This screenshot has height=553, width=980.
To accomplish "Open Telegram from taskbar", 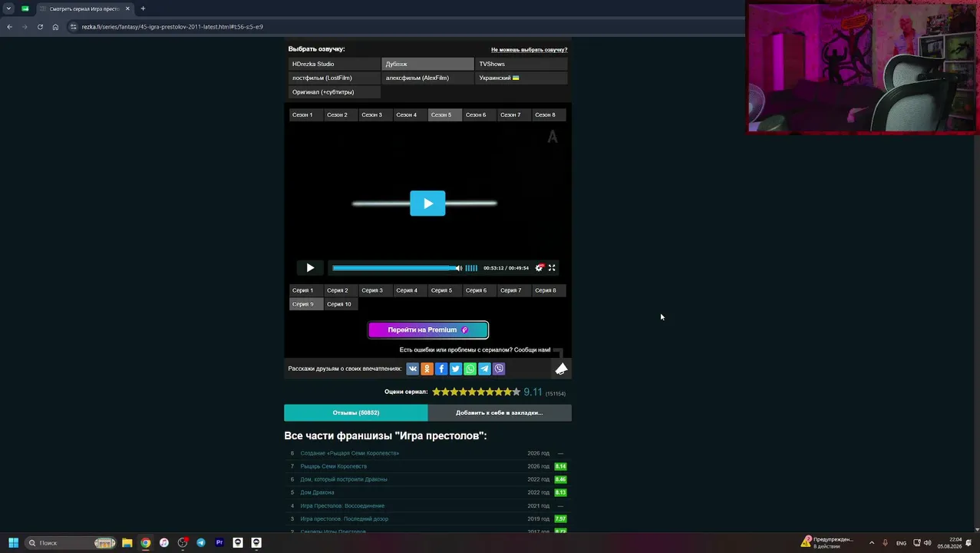I will (x=201, y=543).
